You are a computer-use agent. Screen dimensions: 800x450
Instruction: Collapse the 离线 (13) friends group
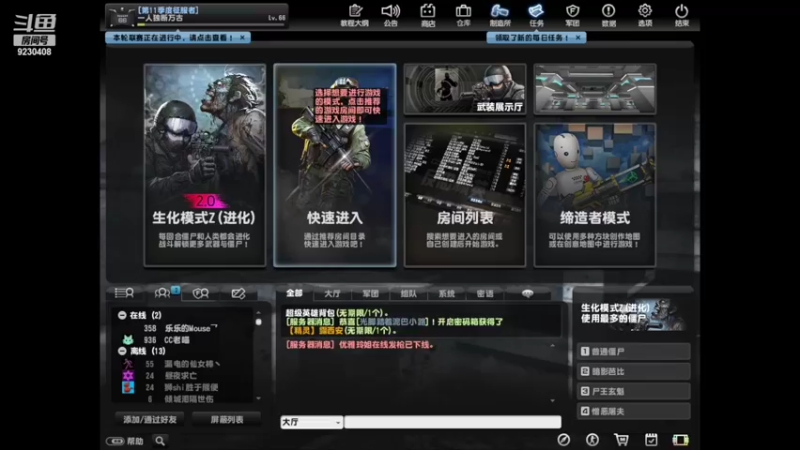coord(122,351)
